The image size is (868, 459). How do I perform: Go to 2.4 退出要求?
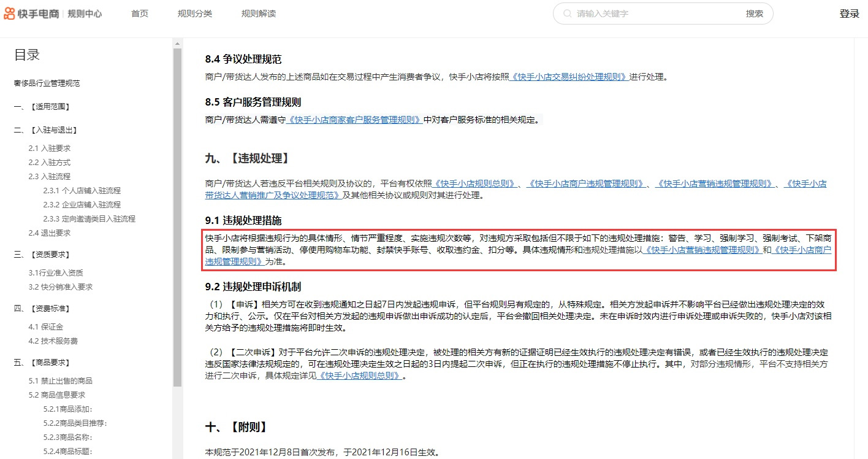(x=50, y=233)
